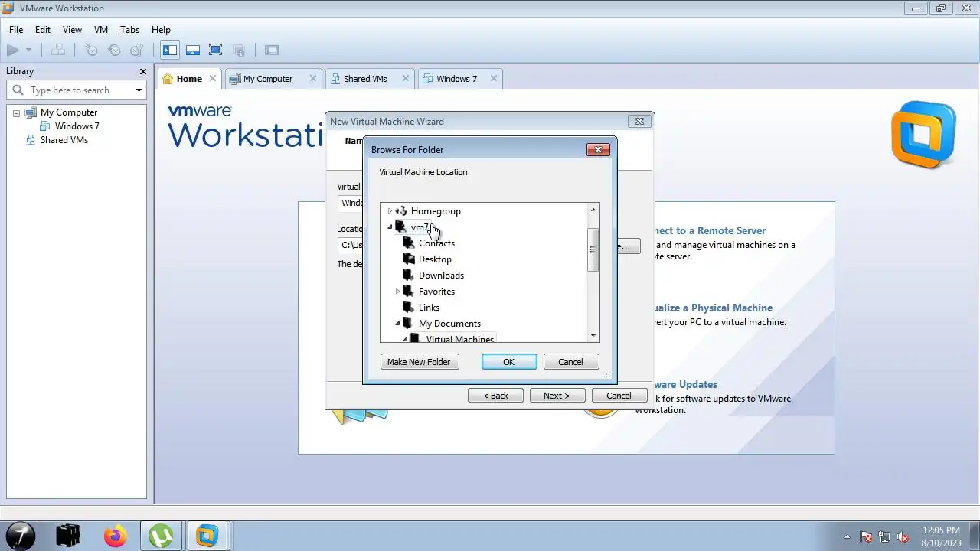
Task: Select My Computer in the Library tree
Action: (x=69, y=112)
